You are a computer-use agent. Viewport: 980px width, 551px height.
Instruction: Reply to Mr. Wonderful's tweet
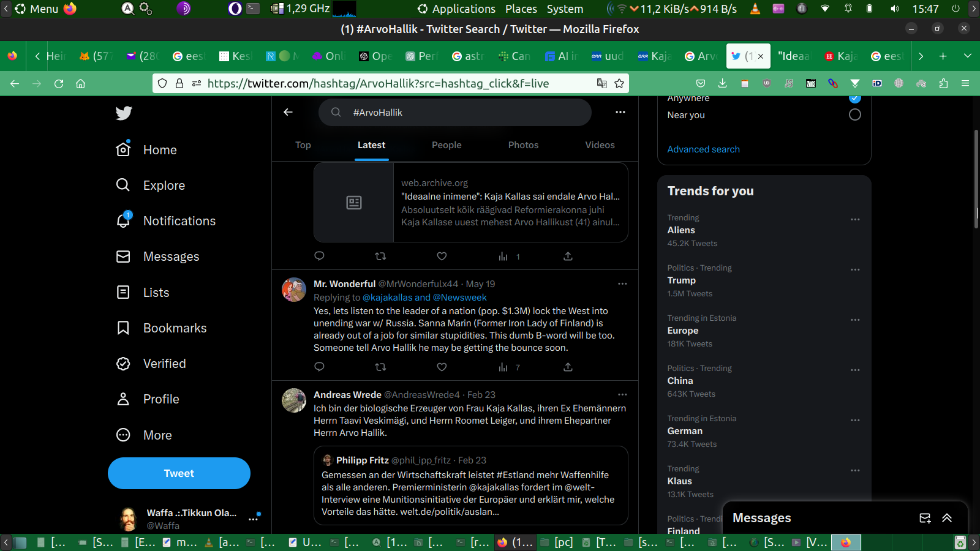coord(319,367)
